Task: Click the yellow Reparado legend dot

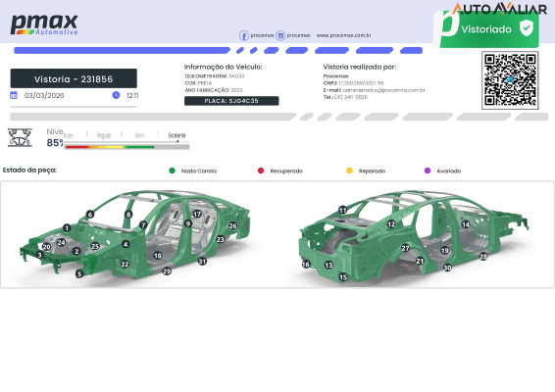Action: pyautogui.click(x=349, y=171)
